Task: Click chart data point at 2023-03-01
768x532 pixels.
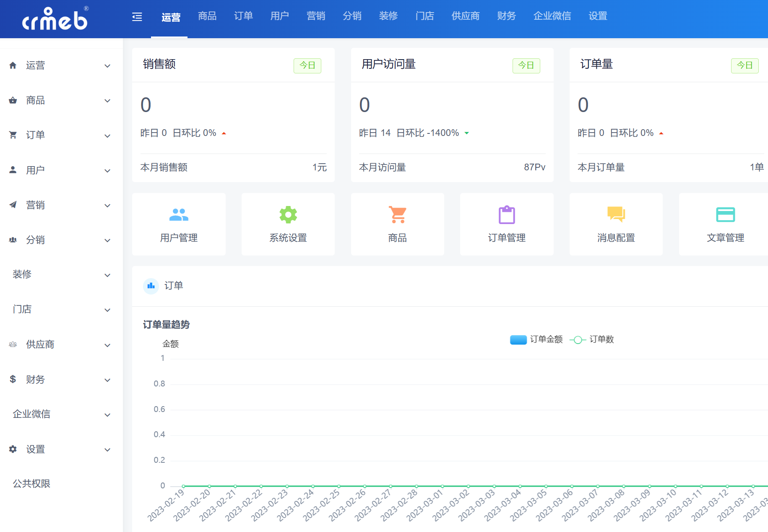Action: click(442, 486)
